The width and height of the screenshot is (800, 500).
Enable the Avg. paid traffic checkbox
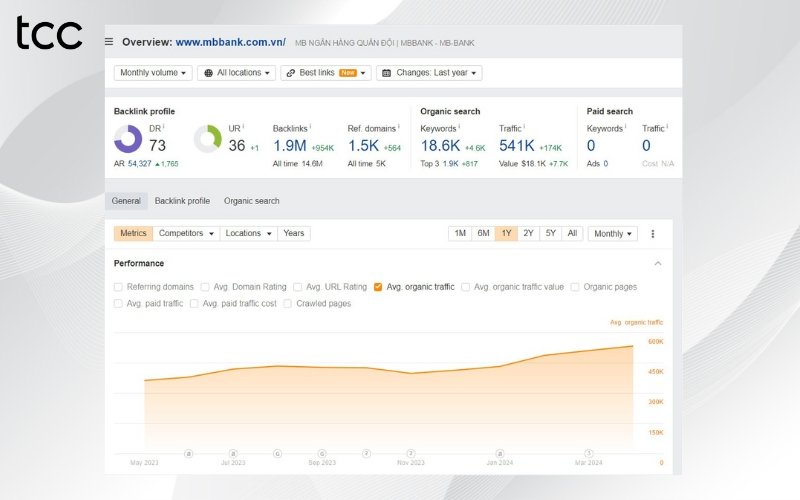click(118, 304)
